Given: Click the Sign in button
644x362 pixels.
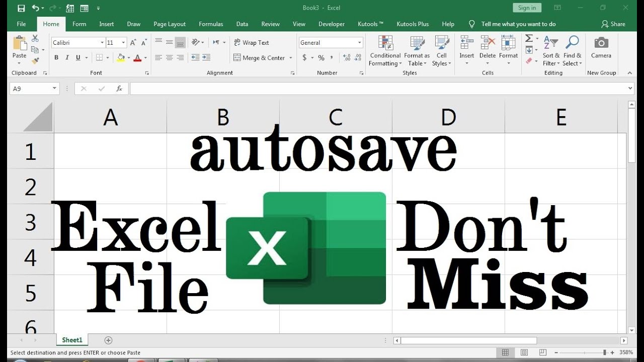Looking at the screenshot, I should pyautogui.click(x=527, y=8).
